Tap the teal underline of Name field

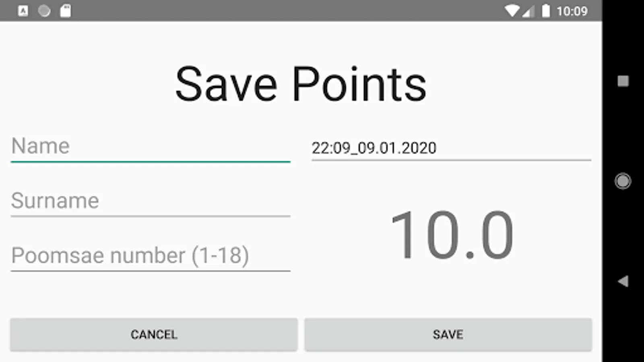coord(151,162)
